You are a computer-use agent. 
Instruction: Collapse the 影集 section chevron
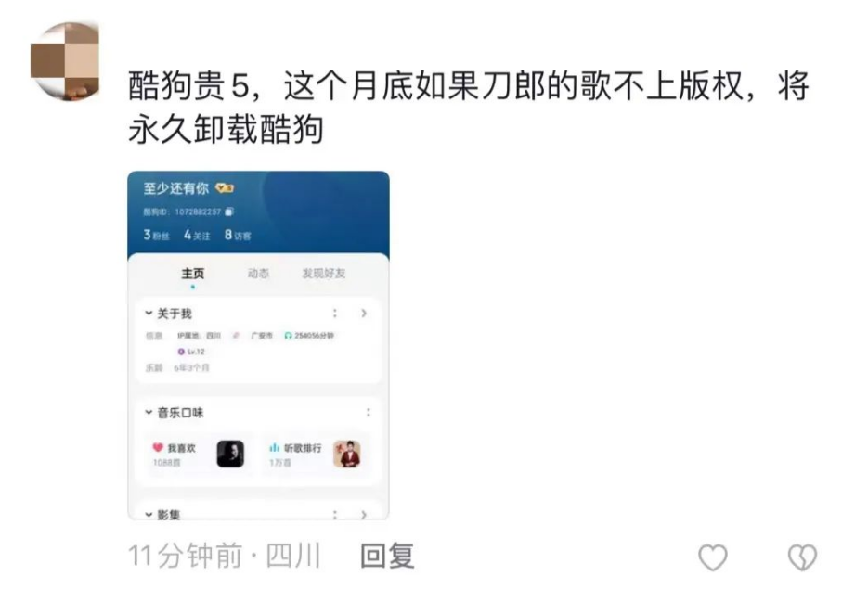149,515
